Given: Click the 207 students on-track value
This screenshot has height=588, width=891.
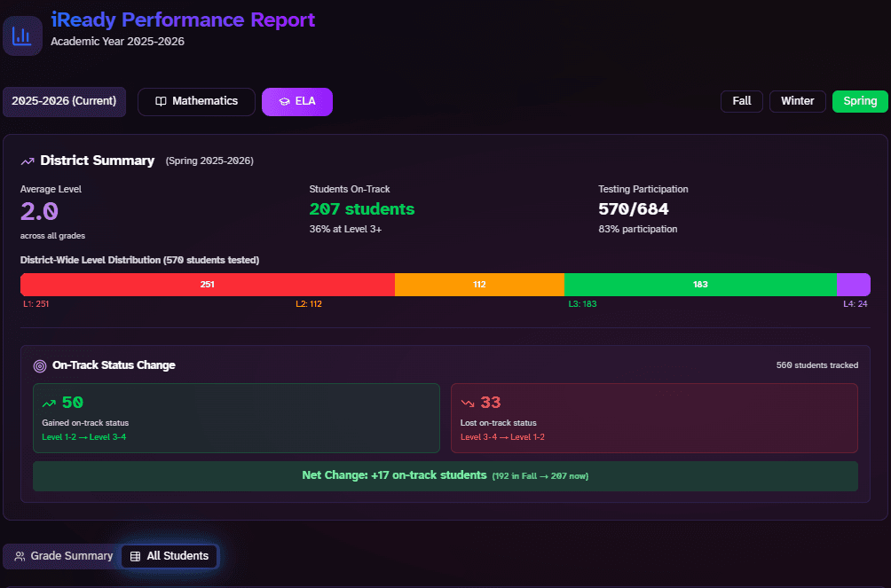Looking at the screenshot, I should (362, 209).
